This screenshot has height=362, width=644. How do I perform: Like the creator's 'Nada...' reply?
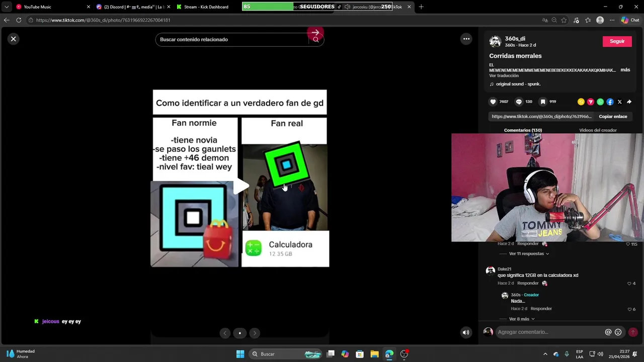tap(629, 309)
